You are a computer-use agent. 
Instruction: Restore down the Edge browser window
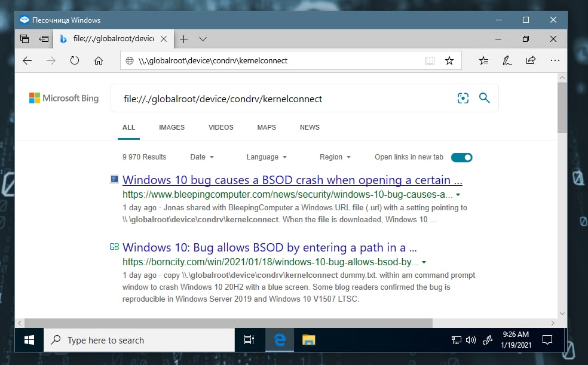click(526, 39)
